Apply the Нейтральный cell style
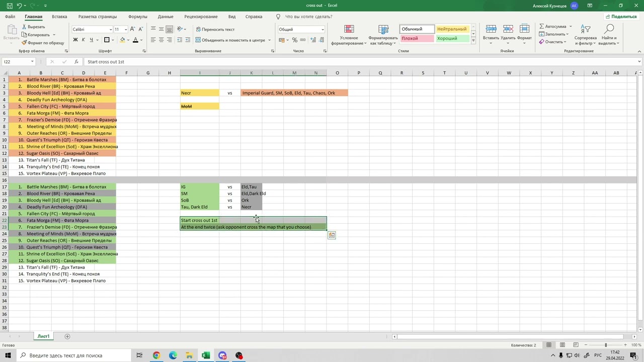The image size is (644, 362). [452, 29]
